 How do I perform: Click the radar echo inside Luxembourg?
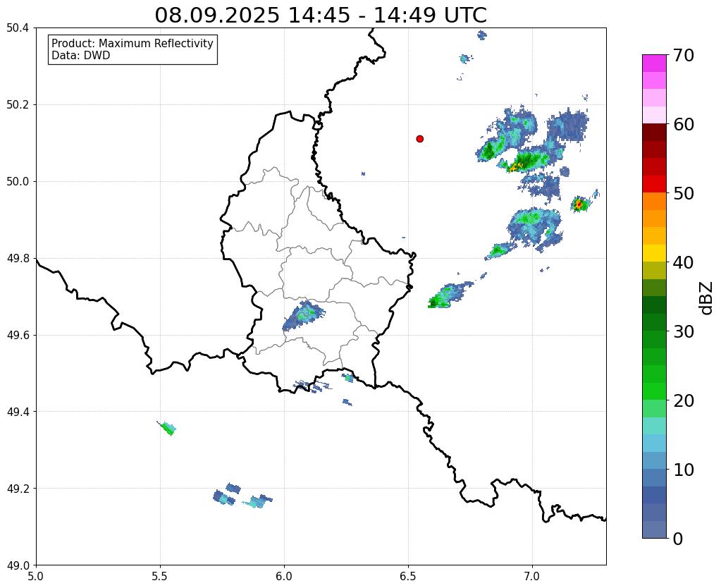[303, 315]
